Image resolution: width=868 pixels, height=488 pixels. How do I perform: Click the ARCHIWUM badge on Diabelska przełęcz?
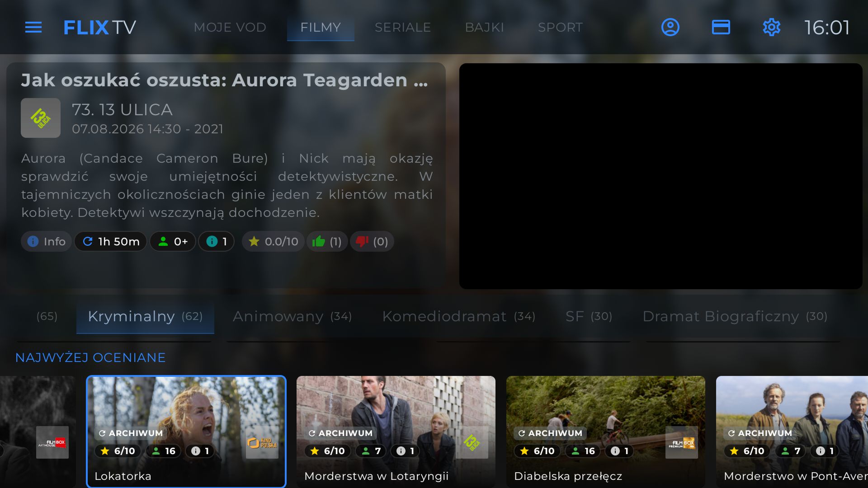tap(551, 433)
